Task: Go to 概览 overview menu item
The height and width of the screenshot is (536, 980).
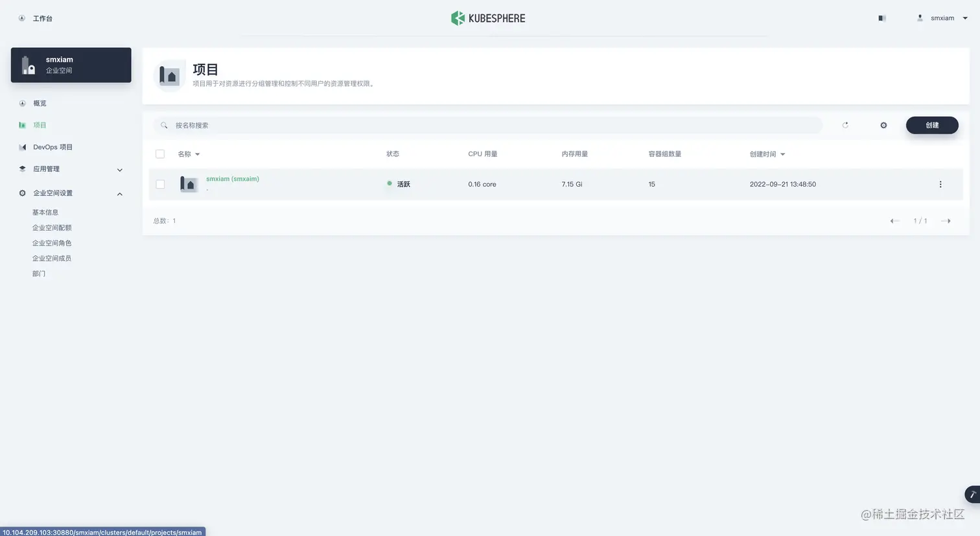Action: pyautogui.click(x=40, y=103)
